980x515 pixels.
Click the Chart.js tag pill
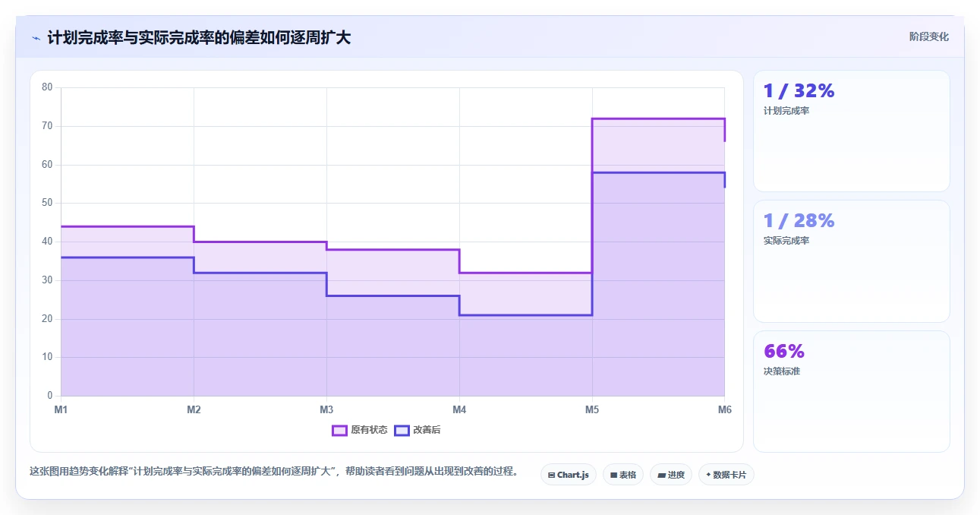coord(568,475)
